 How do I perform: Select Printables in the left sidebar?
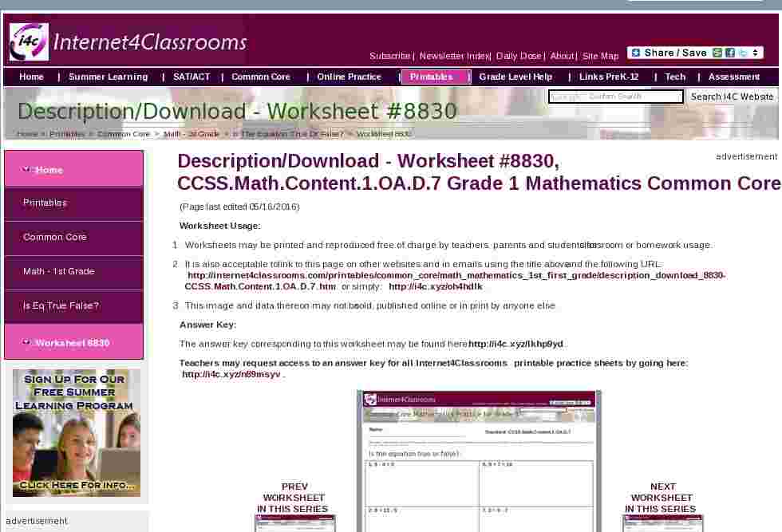pos(73,203)
